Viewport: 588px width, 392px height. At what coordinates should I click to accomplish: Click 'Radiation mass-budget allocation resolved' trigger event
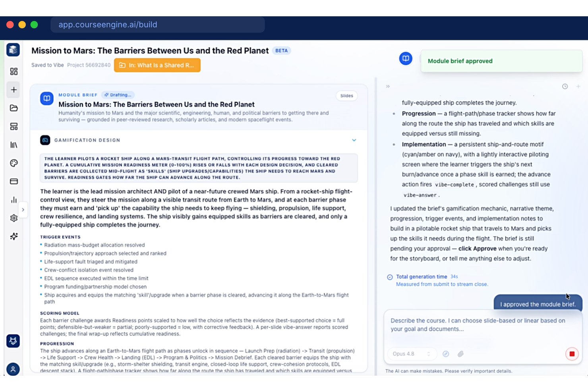click(95, 245)
